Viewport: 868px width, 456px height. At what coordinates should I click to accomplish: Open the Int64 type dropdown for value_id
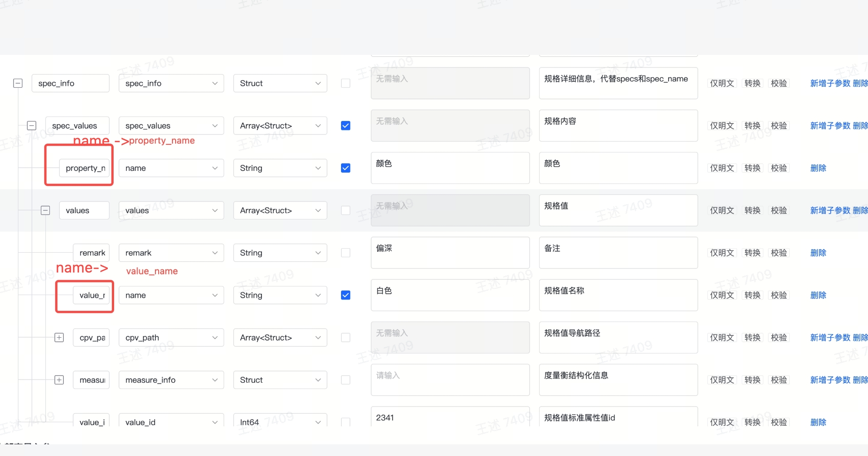pos(280,422)
